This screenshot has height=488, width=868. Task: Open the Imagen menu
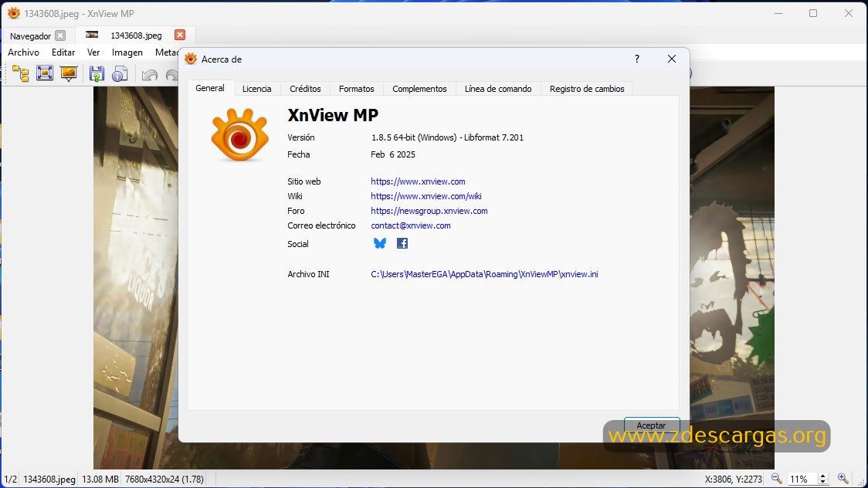[127, 53]
